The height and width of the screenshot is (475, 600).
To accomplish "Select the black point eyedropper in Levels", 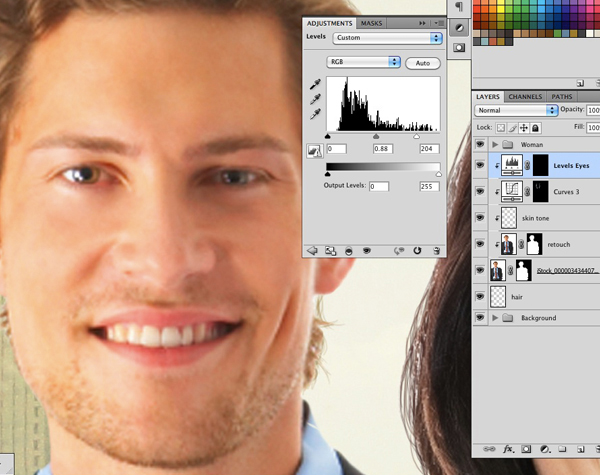I will pos(315,86).
